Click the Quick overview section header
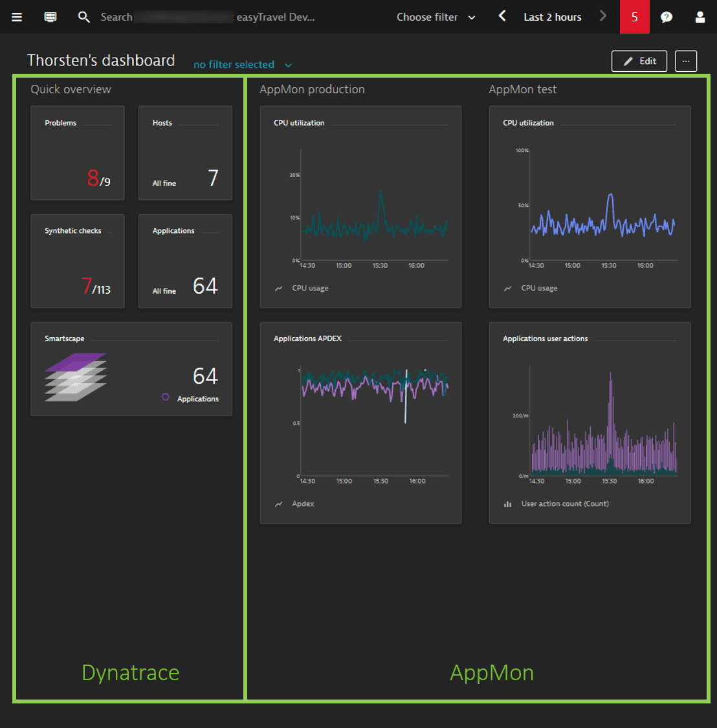Image resolution: width=717 pixels, height=728 pixels. point(71,89)
